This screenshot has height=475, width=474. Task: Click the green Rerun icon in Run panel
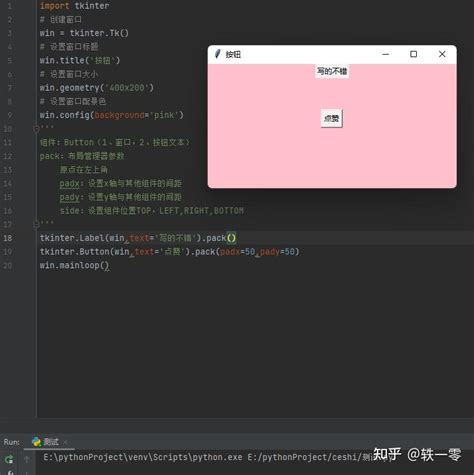(9, 459)
